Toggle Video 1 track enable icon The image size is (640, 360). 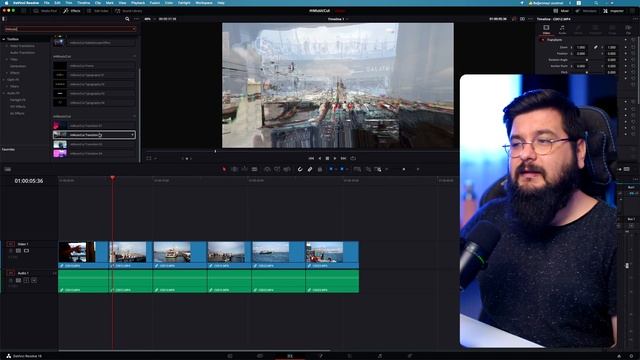(27, 251)
